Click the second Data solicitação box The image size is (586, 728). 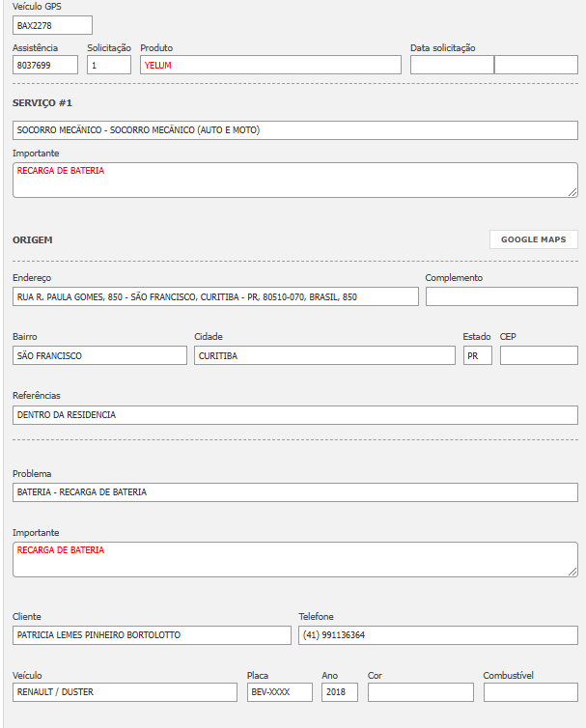pyautogui.click(x=536, y=65)
